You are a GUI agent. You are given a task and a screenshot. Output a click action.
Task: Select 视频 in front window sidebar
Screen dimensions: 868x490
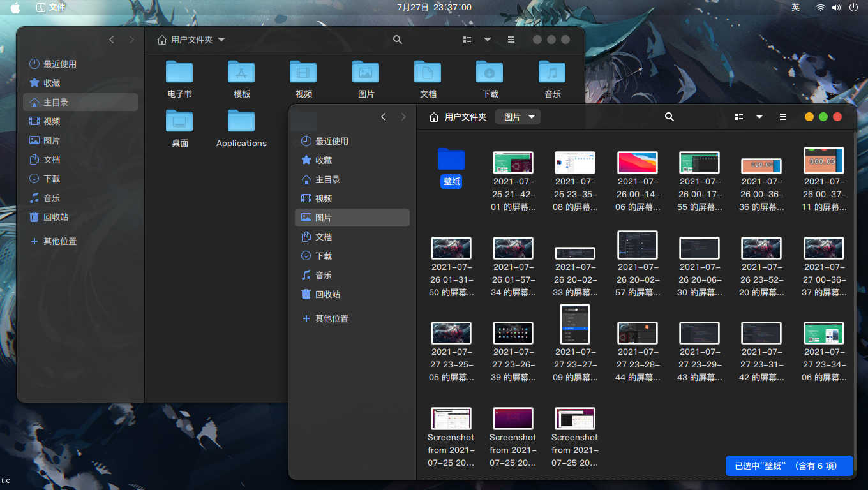click(x=352, y=198)
